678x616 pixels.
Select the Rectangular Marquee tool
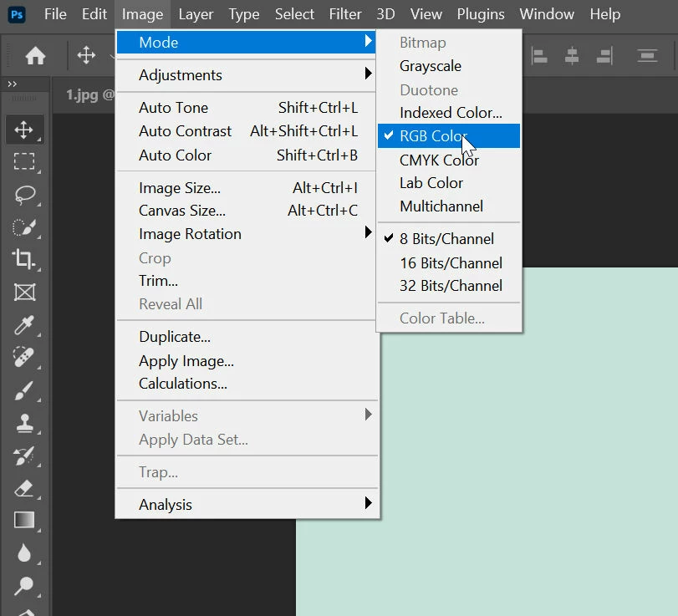24,161
